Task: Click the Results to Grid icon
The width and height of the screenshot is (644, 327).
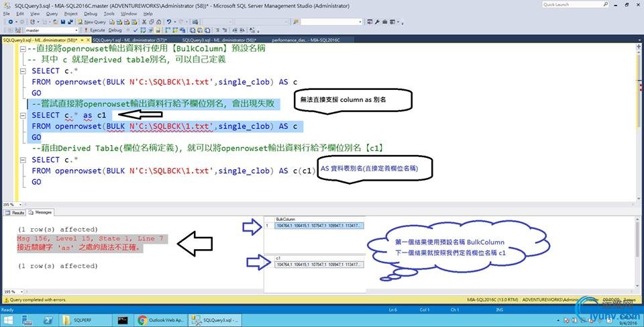Action: tap(200, 30)
